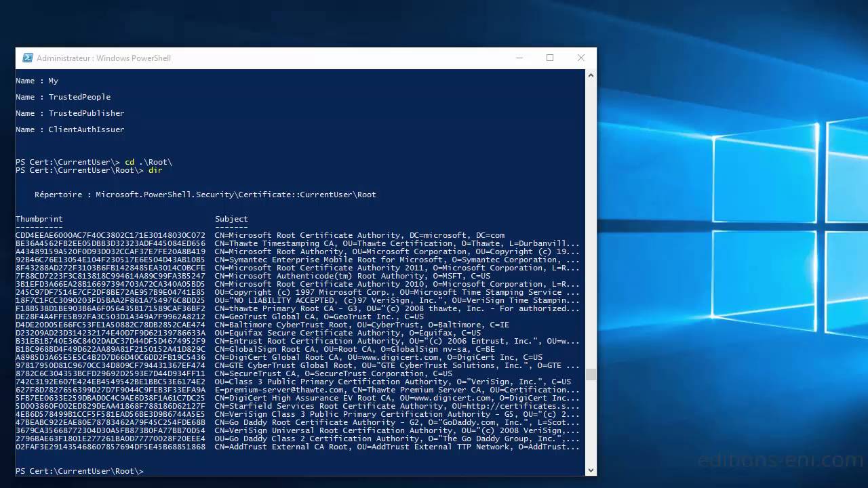Click the 'Name : ClientAuthIssuer' line
This screenshot has height=488, width=868.
click(70, 129)
